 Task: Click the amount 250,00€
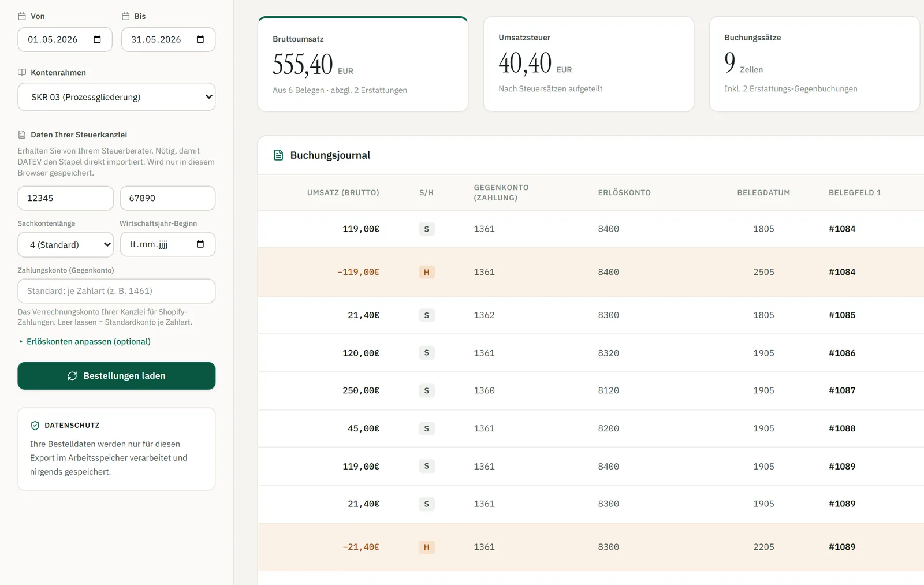[361, 390]
